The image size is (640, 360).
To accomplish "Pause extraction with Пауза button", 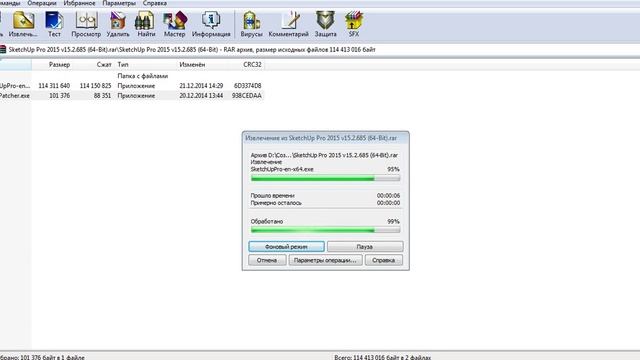I will pyautogui.click(x=365, y=247).
